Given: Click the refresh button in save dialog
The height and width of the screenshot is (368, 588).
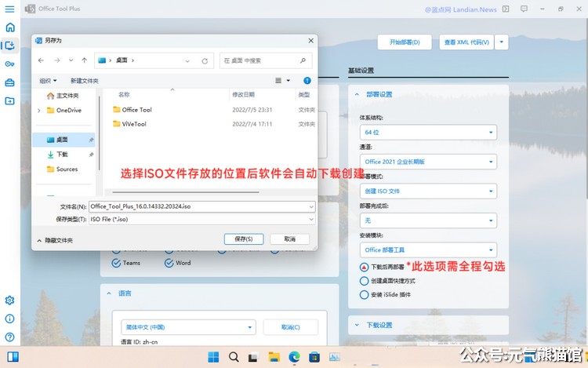Looking at the screenshot, I should coord(205,60).
